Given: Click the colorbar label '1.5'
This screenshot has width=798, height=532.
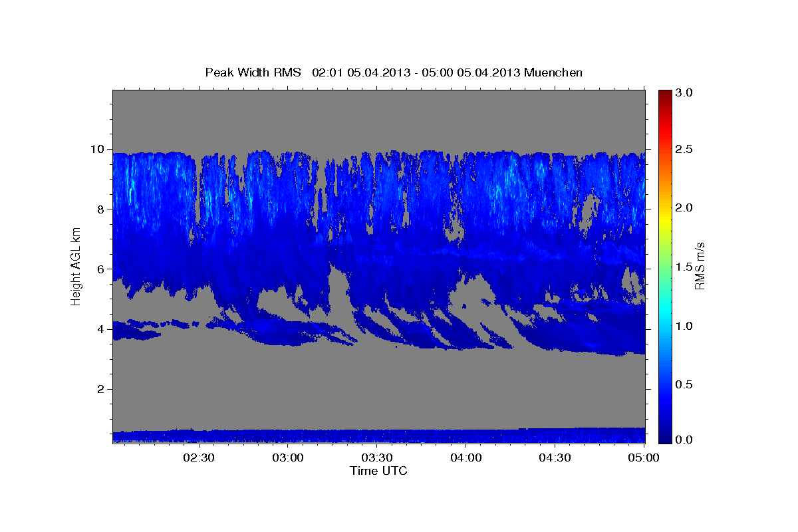Looking at the screenshot, I should tap(684, 267).
